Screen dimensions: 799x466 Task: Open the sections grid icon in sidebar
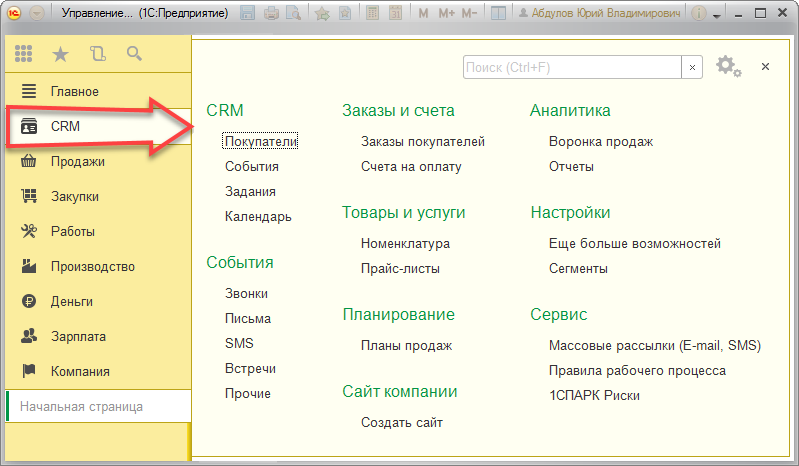pyautogui.click(x=23, y=53)
